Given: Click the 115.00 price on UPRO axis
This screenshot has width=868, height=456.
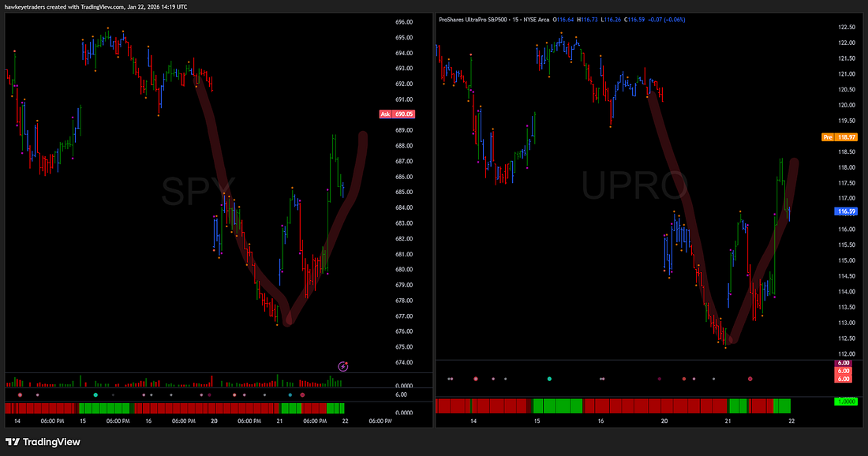Looking at the screenshot, I should point(847,260).
